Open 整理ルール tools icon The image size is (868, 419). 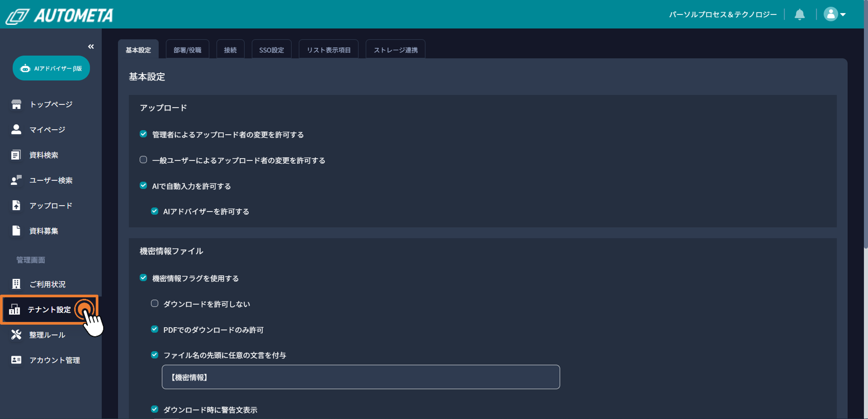16,334
